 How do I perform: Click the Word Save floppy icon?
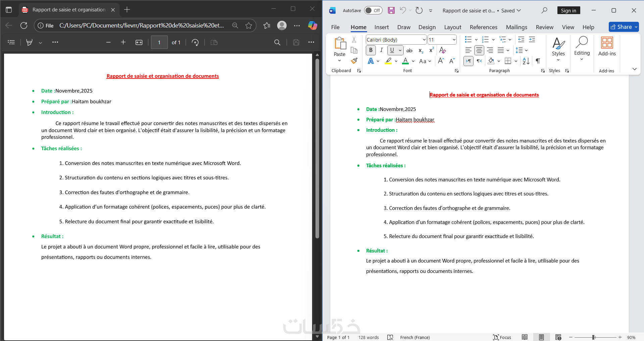click(x=391, y=10)
